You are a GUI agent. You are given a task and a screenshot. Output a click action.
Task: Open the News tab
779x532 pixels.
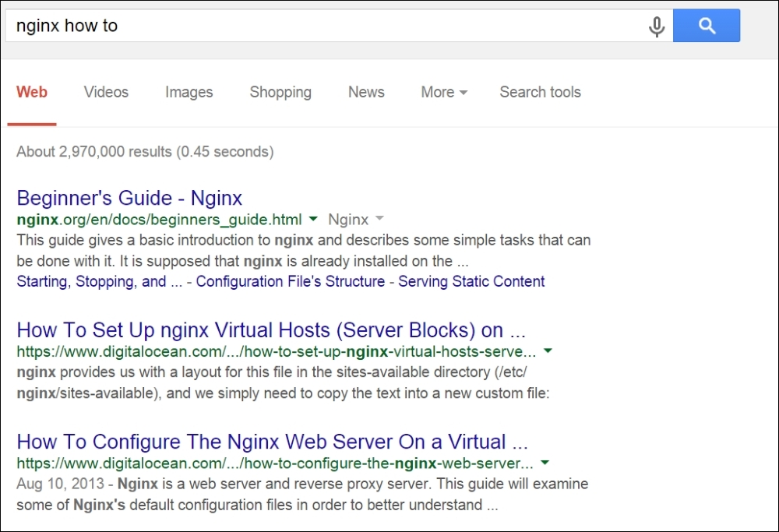coord(365,92)
